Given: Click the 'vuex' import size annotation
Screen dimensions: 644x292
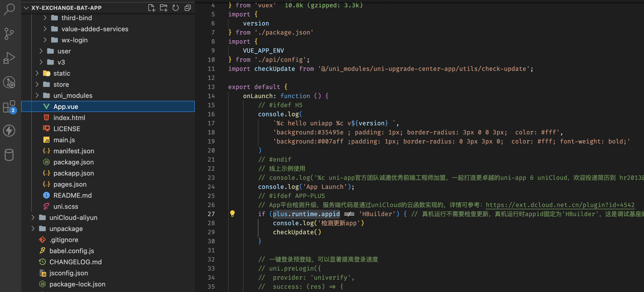Looking at the screenshot, I should point(324,5).
